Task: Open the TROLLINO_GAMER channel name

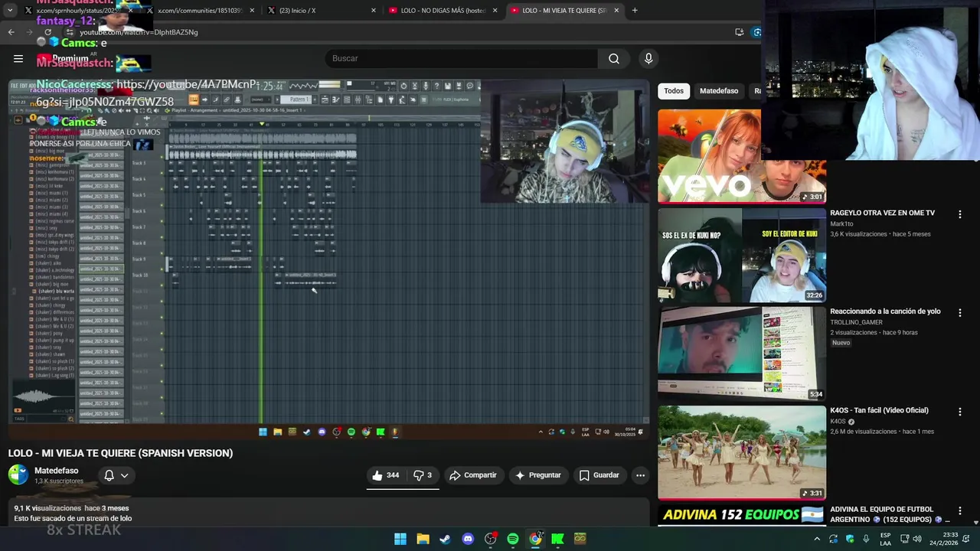Action: [x=856, y=322]
